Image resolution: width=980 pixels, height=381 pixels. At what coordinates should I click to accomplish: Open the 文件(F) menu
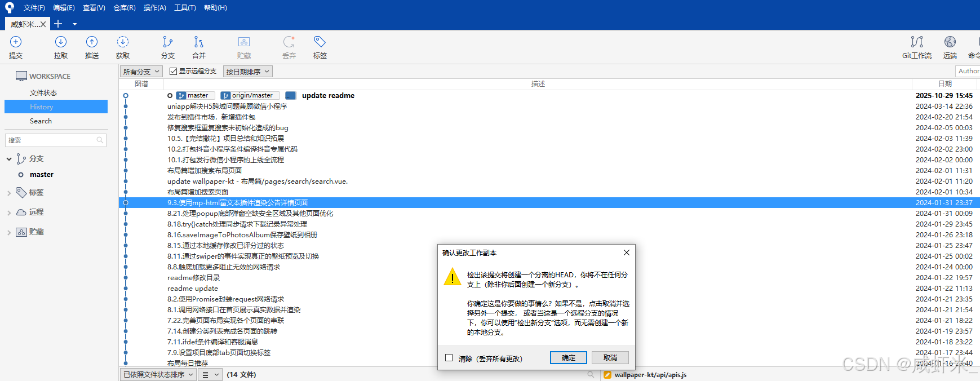click(34, 8)
